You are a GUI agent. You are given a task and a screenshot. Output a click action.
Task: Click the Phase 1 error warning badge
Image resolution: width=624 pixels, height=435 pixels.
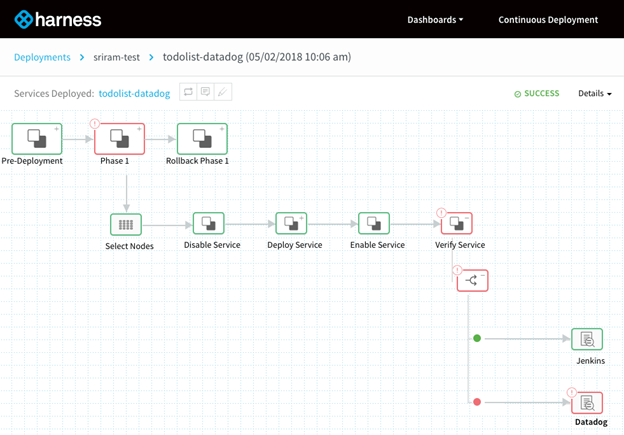[x=94, y=123]
